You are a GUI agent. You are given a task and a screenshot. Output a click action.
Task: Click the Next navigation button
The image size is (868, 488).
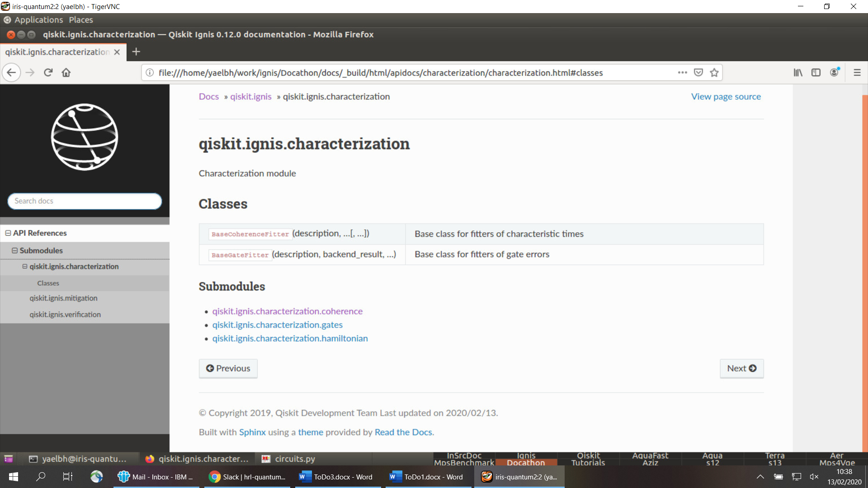coord(741,368)
